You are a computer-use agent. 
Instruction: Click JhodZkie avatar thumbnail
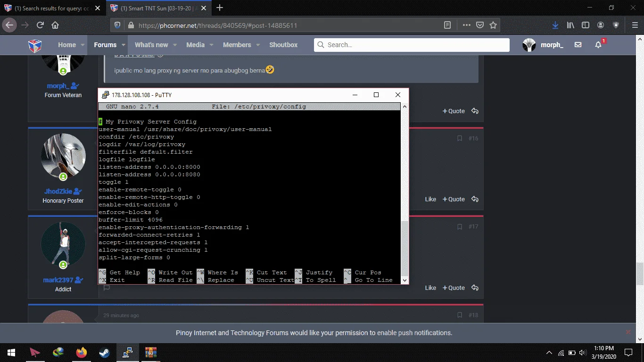coord(63,156)
